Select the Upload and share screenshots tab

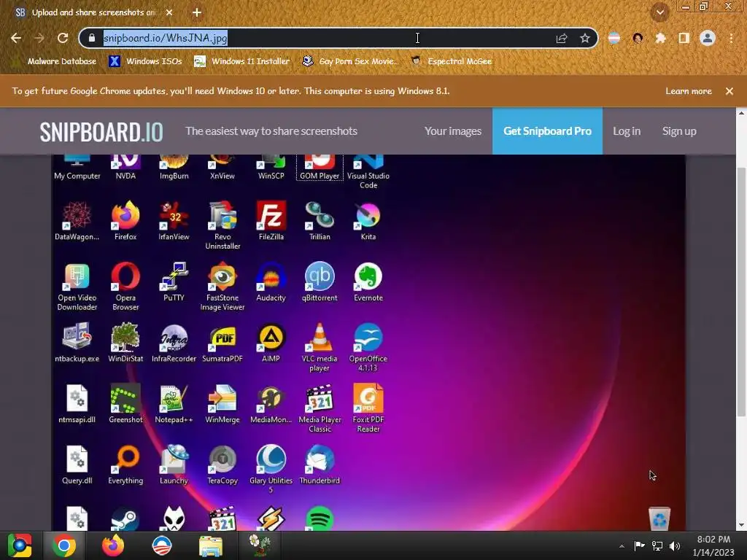(93, 12)
